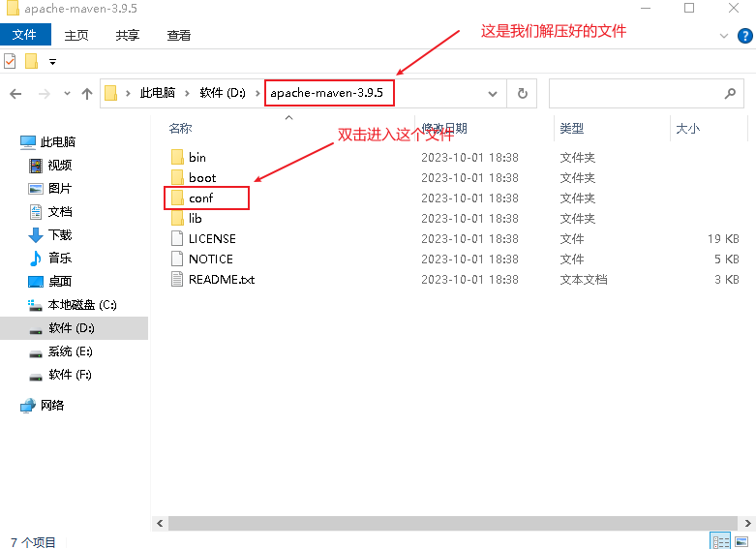Click 软件 (D:) in the address bar
This screenshot has height=549, width=756.
[223, 93]
